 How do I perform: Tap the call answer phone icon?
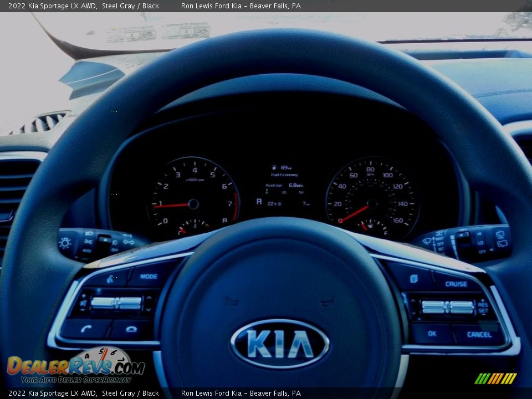(x=86, y=329)
